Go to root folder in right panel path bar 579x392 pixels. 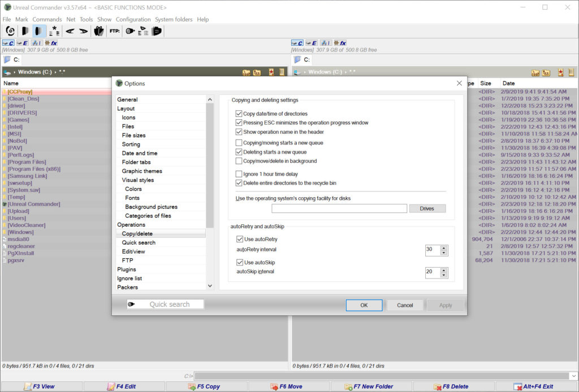click(535, 73)
